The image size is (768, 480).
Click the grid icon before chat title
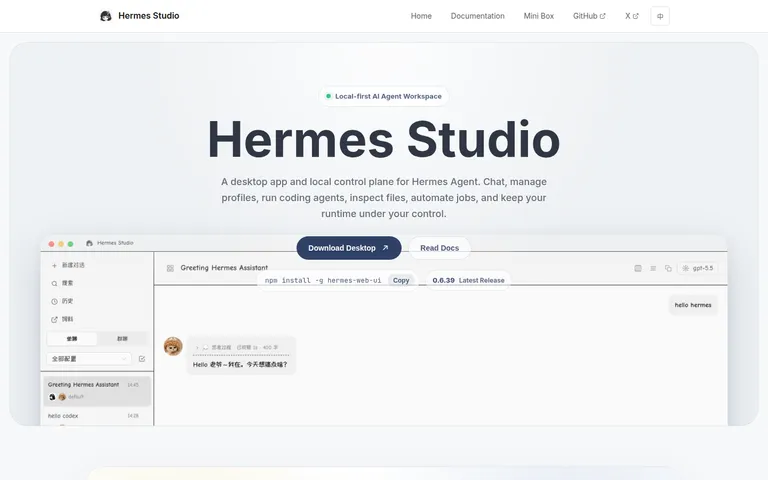[x=170, y=268]
